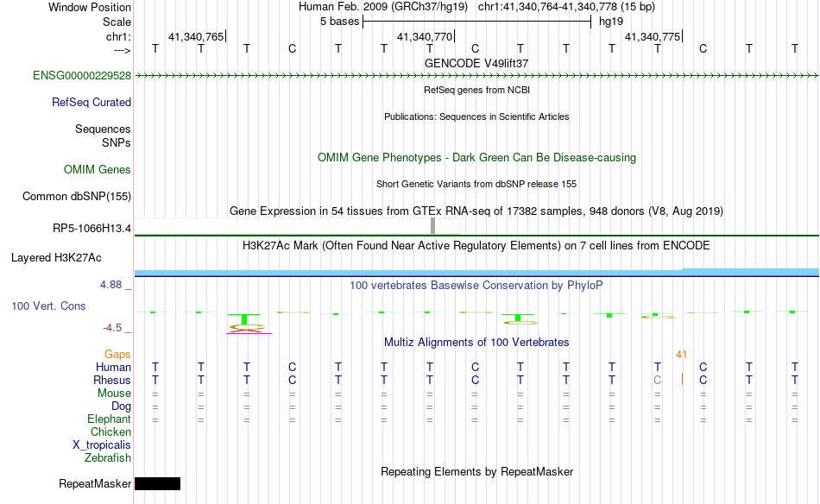This screenshot has width=820, height=504.
Task: Click the gray GTEx expression bar
Action: coord(433,226)
